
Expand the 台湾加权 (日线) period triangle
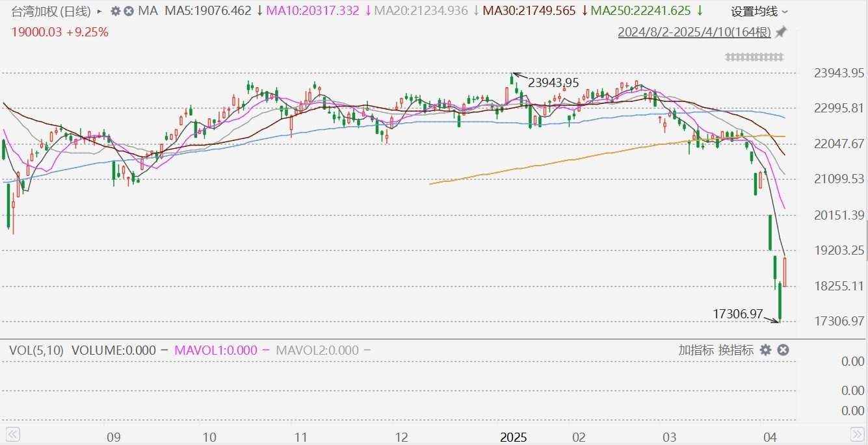(x=99, y=11)
